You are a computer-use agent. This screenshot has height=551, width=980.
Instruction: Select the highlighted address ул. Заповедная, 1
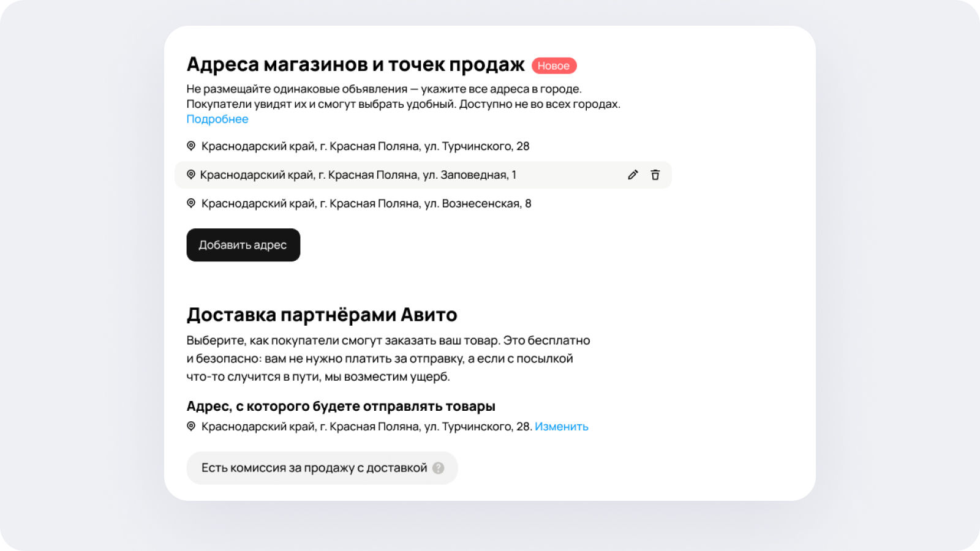click(358, 175)
